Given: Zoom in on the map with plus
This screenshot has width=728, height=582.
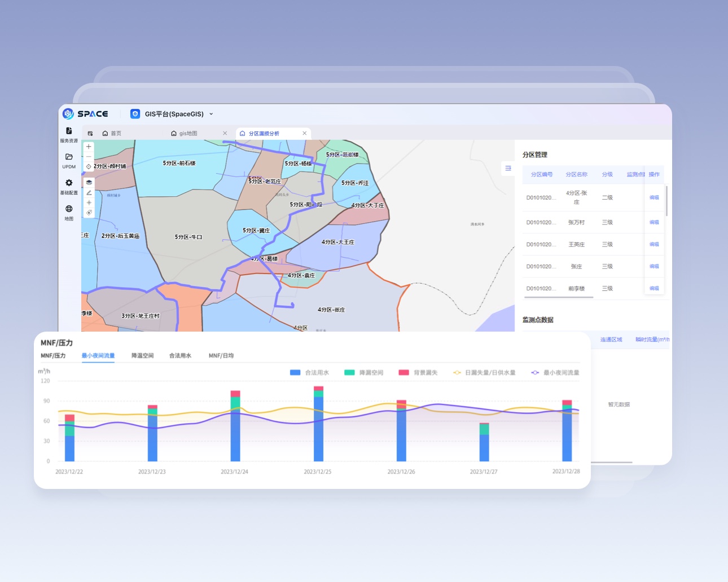Looking at the screenshot, I should [x=89, y=147].
